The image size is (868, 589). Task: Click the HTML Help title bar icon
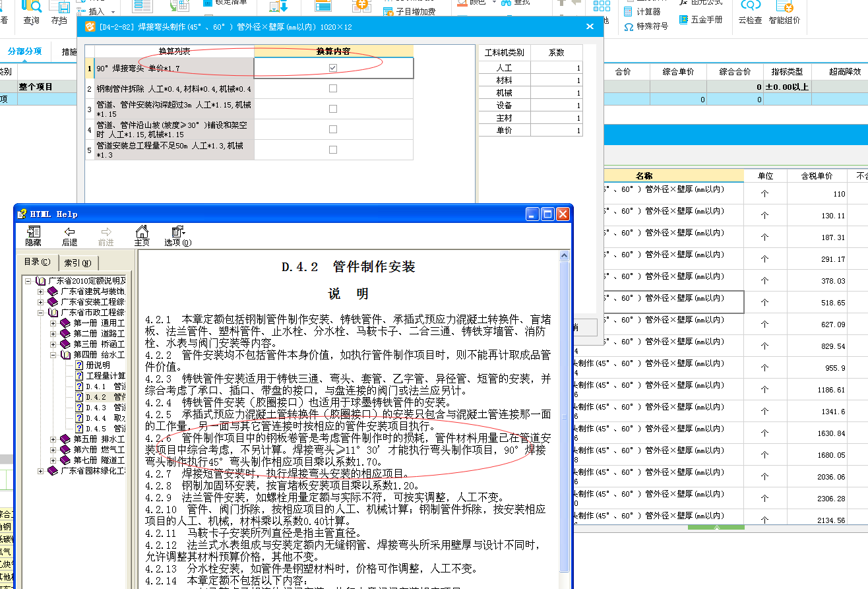click(x=22, y=214)
